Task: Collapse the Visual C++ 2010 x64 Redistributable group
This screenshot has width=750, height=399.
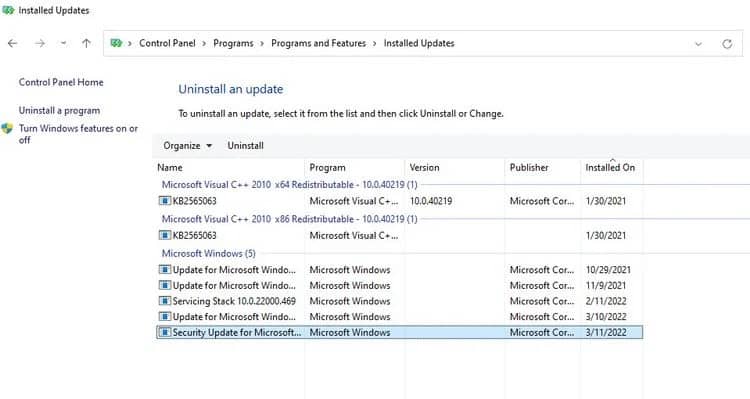Action: [x=289, y=185]
